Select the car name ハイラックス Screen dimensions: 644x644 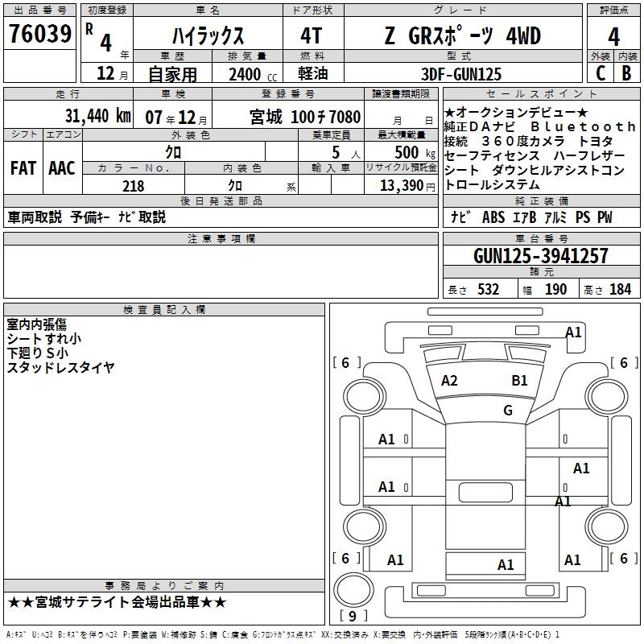click(x=208, y=36)
